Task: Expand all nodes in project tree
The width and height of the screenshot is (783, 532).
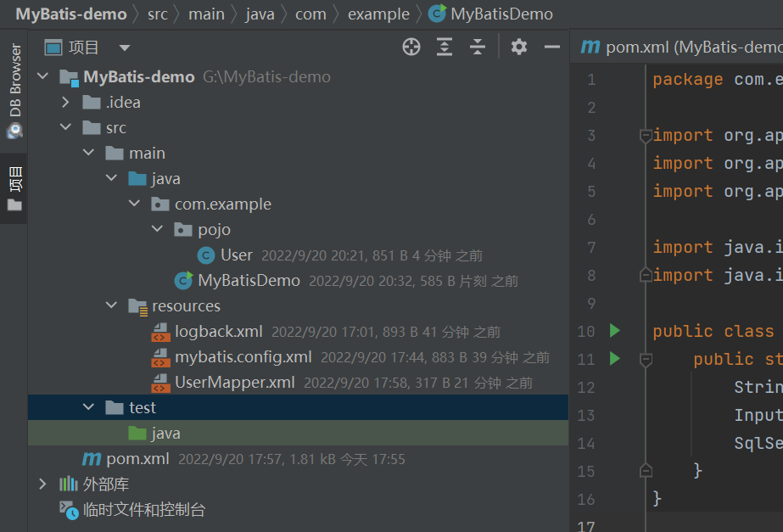Action: (x=444, y=47)
